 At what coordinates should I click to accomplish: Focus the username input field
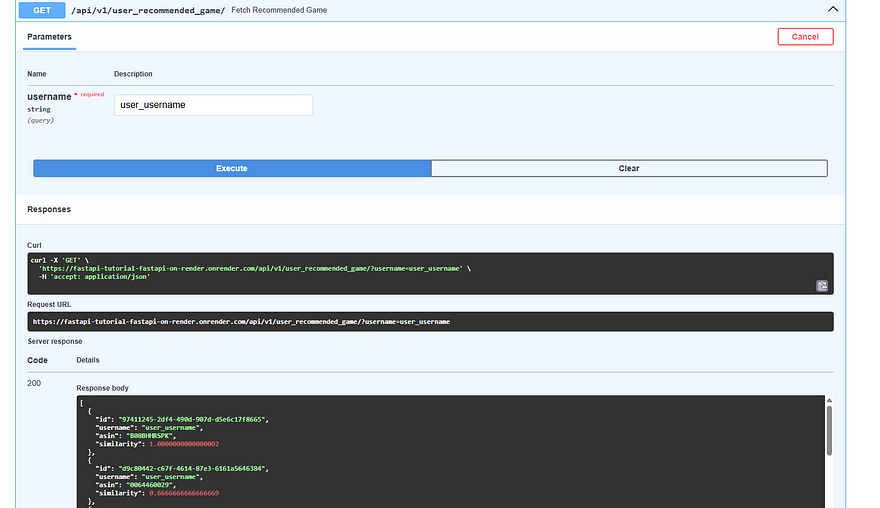click(x=213, y=105)
